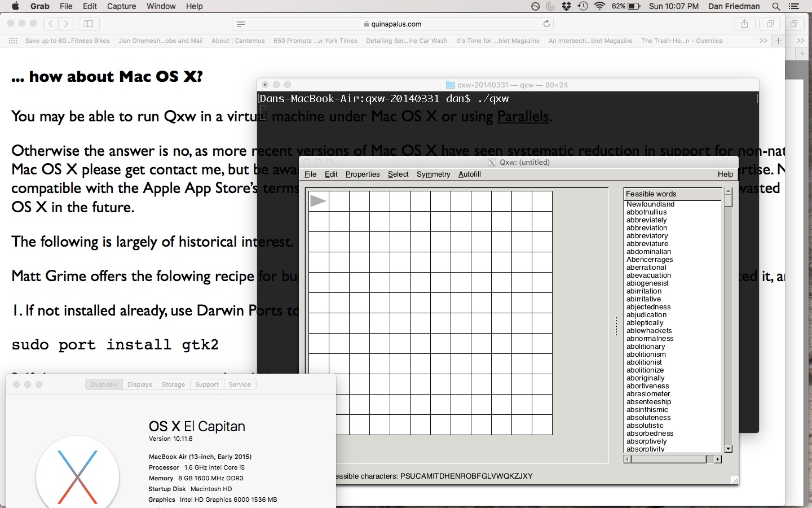Click Safari back button
812x508 pixels.
tap(51, 24)
